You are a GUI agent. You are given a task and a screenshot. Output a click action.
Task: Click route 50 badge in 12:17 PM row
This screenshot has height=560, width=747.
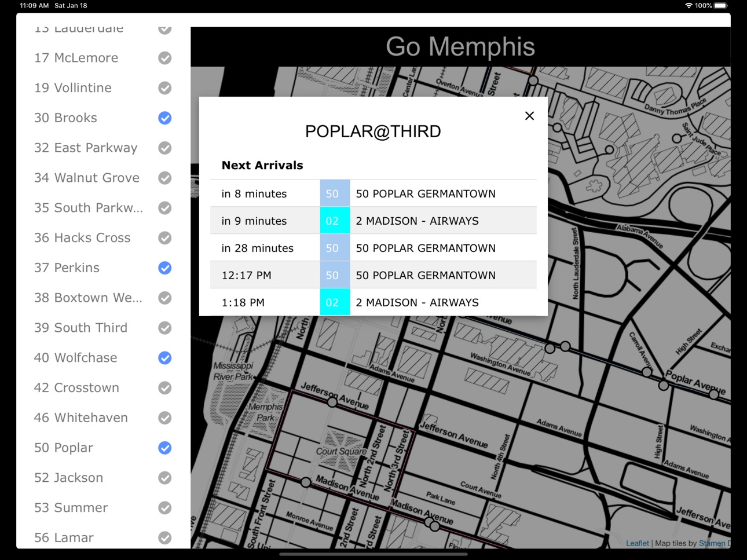click(335, 275)
